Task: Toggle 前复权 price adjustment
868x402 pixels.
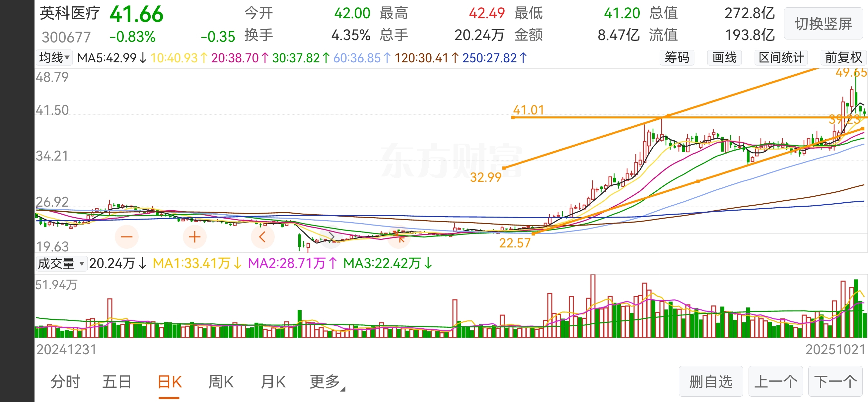Action: [x=843, y=58]
